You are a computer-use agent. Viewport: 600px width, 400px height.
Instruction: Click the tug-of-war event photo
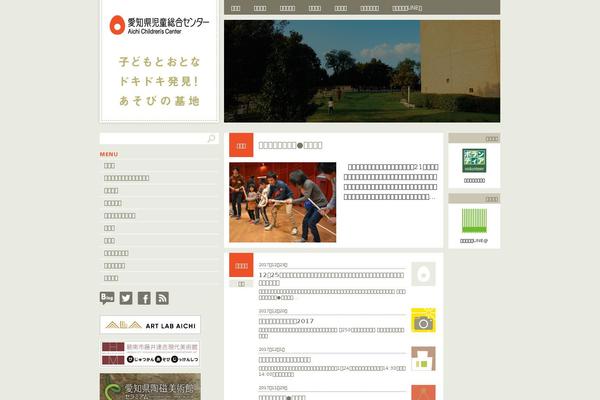coord(282,202)
